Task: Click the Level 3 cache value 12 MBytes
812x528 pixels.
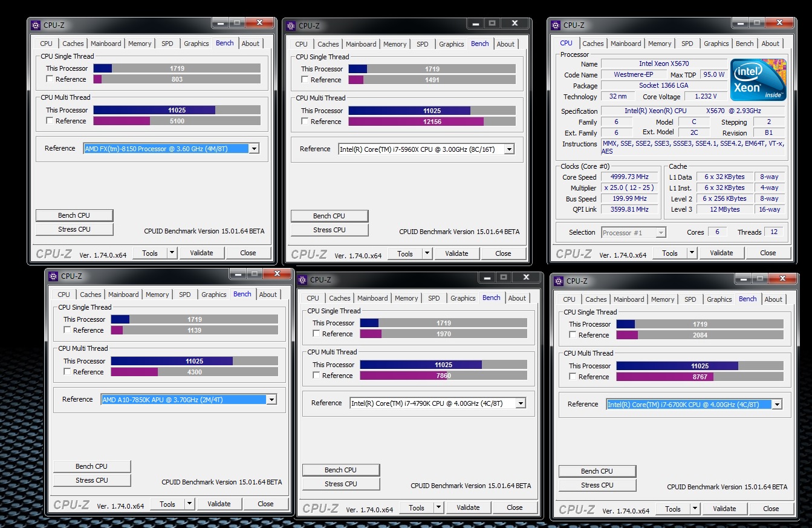Action: [725, 209]
